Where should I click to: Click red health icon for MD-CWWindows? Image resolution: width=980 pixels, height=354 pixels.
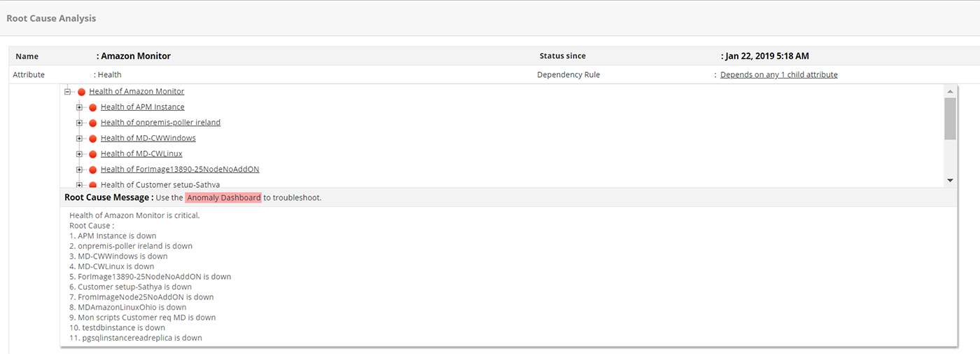pyautogui.click(x=93, y=139)
